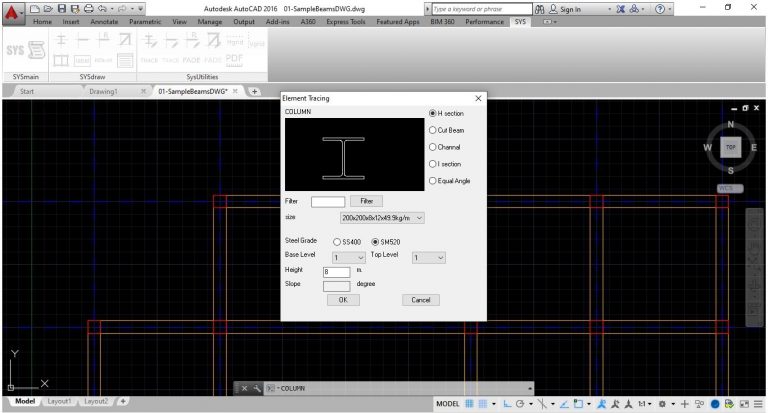Select the I section radio button
This screenshot has height=413, width=768.
point(432,164)
